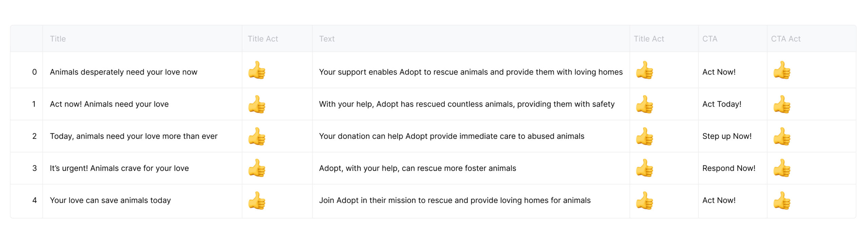Click 'Act Now!' CTA in row 4
Screen dimensions: 868x245
pos(719,200)
